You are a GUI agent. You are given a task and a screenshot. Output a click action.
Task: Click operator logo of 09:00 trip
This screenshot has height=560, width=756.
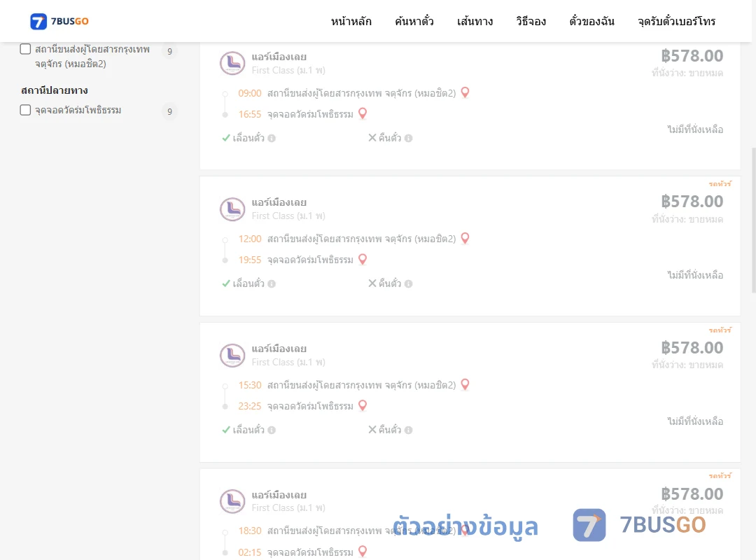coord(232,63)
